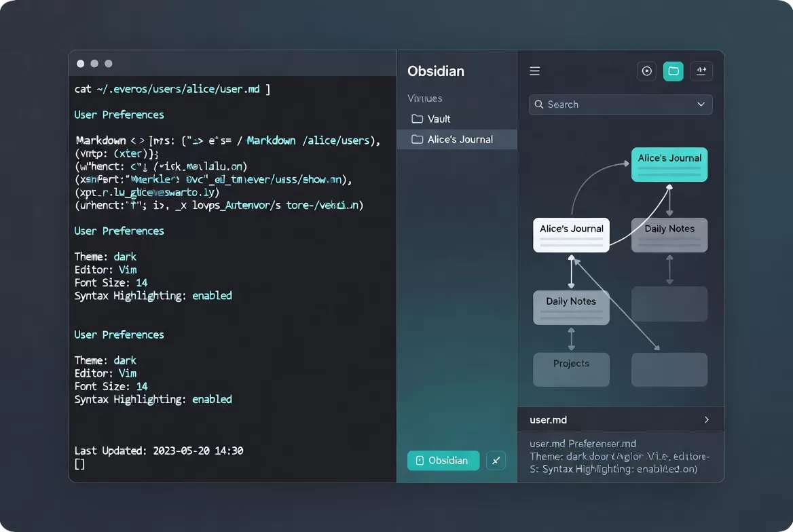Open the hamburger menu icon
The image size is (793, 532).
pyautogui.click(x=534, y=71)
